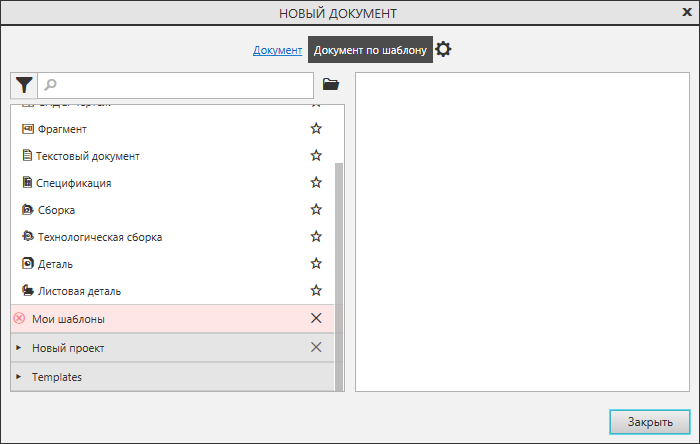This screenshot has height=444, width=700.
Task: Click the Спецификация document icon
Action: click(28, 183)
